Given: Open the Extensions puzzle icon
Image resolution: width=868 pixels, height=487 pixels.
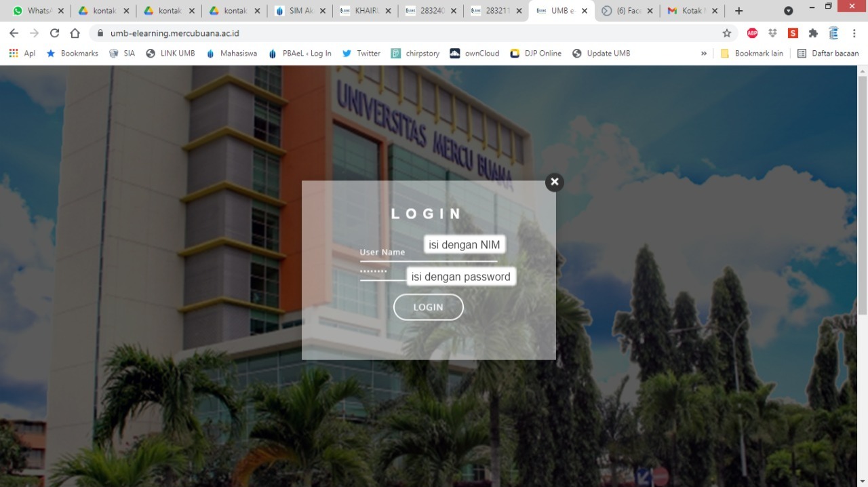Looking at the screenshot, I should [813, 33].
